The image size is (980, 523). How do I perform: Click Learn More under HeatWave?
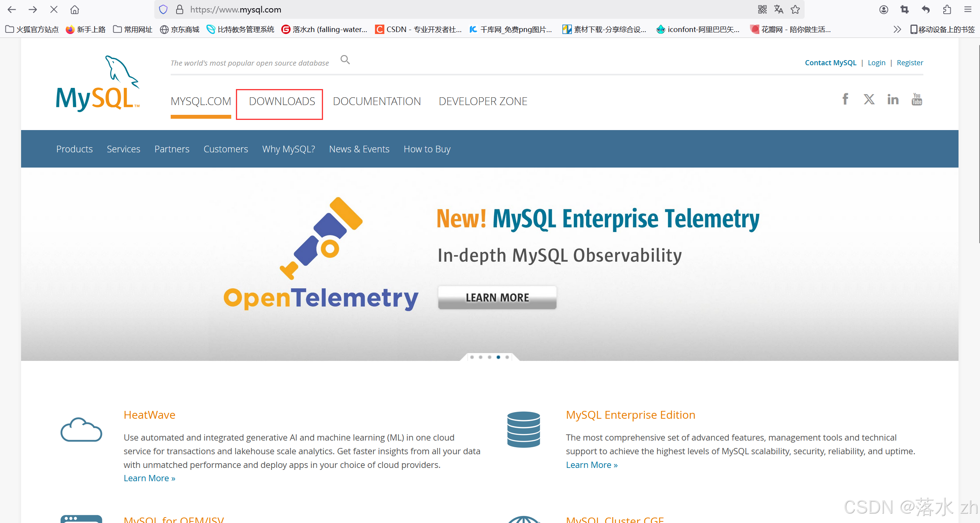[149, 478]
